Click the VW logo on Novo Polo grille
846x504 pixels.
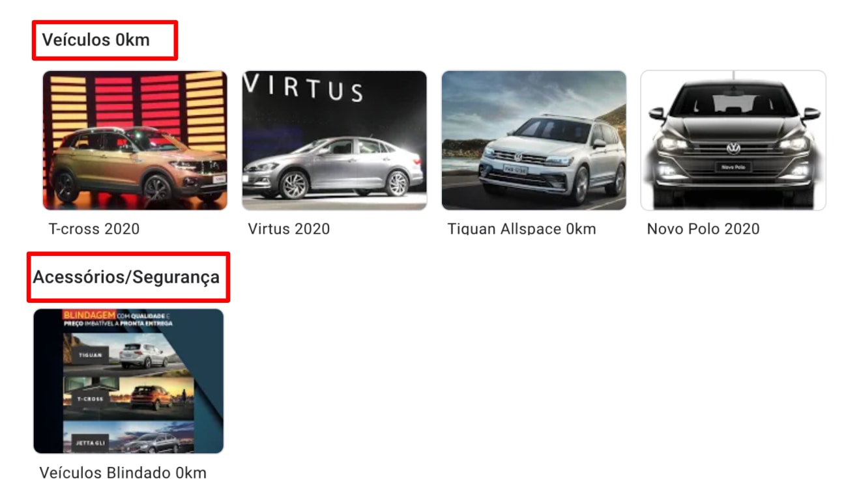point(734,148)
